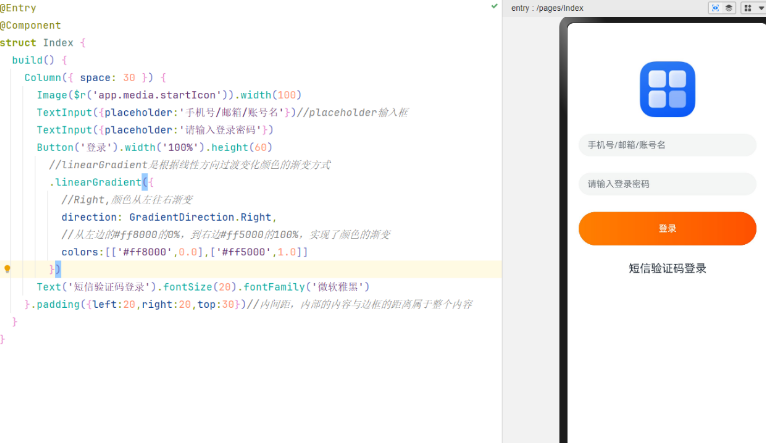
Task: Click 'GradientDirection.Right' in the code
Action: pos(200,217)
